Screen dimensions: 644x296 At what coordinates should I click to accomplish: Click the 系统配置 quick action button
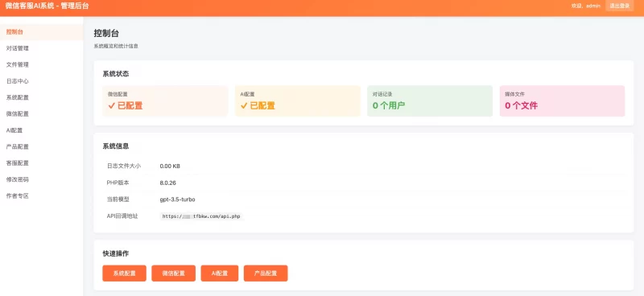[125, 273]
